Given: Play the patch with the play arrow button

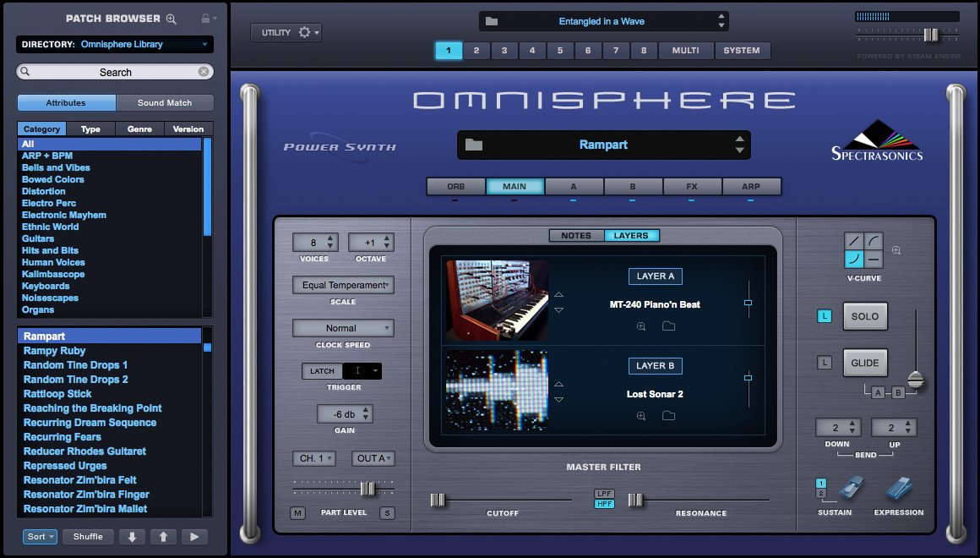Looking at the screenshot, I should click(x=194, y=537).
